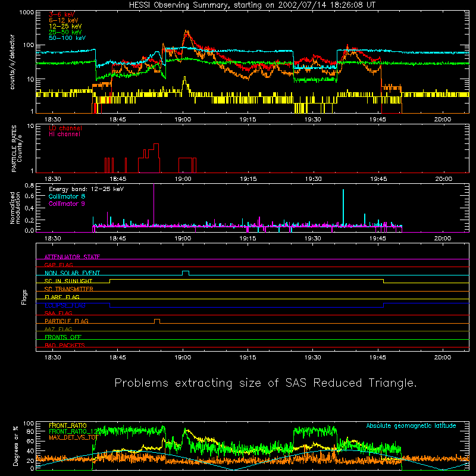476x476 pixels.
Task: Click the tallest magenta Collimator 9 spike
Action: tap(154, 204)
